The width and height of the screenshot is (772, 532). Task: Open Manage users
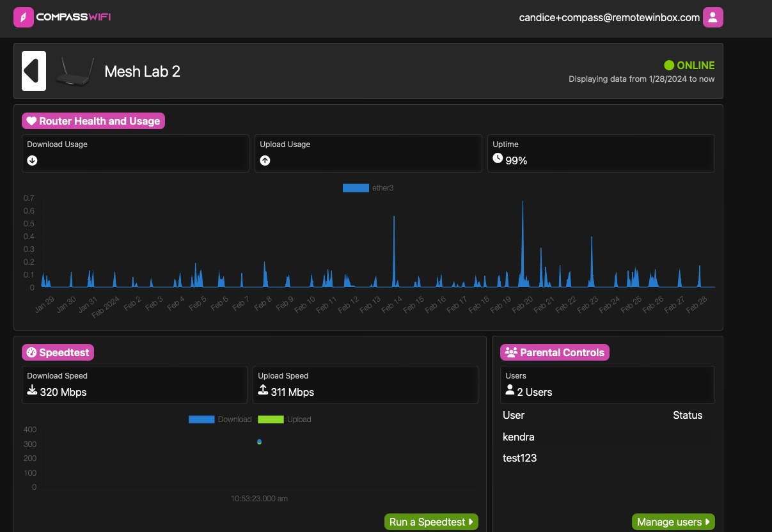pyautogui.click(x=673, y=522)
